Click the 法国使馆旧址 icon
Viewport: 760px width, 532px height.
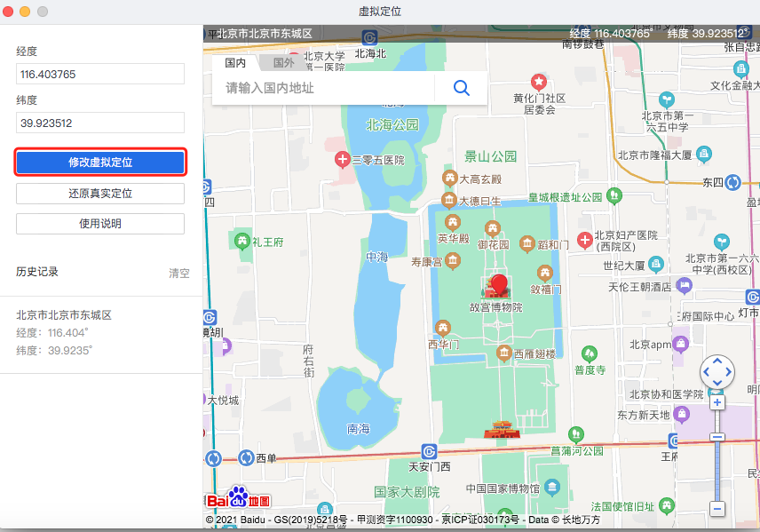(x=667, y=506)
